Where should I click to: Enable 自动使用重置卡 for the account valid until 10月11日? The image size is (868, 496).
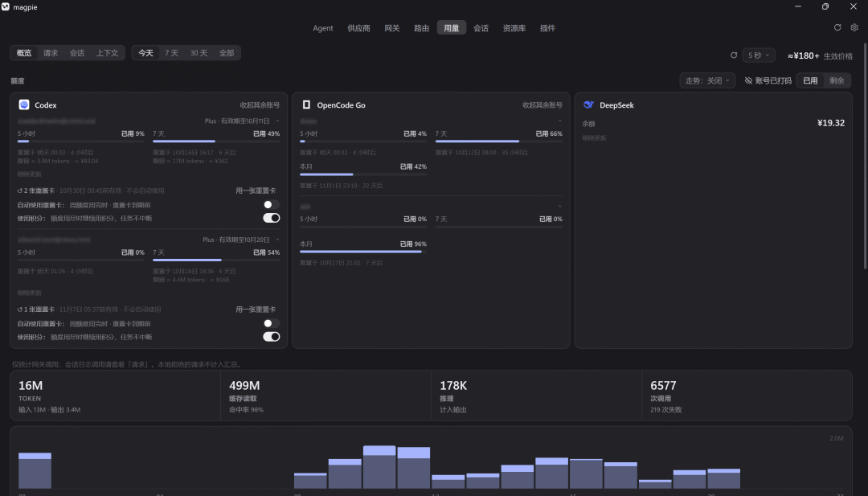(272, 205)
